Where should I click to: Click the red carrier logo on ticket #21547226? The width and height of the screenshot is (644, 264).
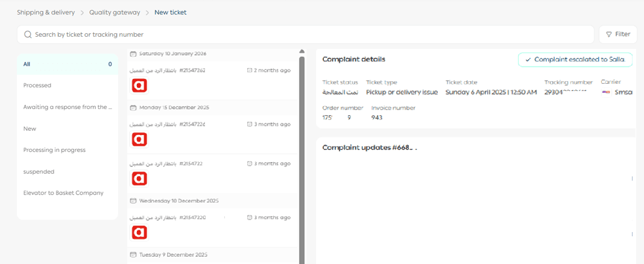[x=139, y=139]
